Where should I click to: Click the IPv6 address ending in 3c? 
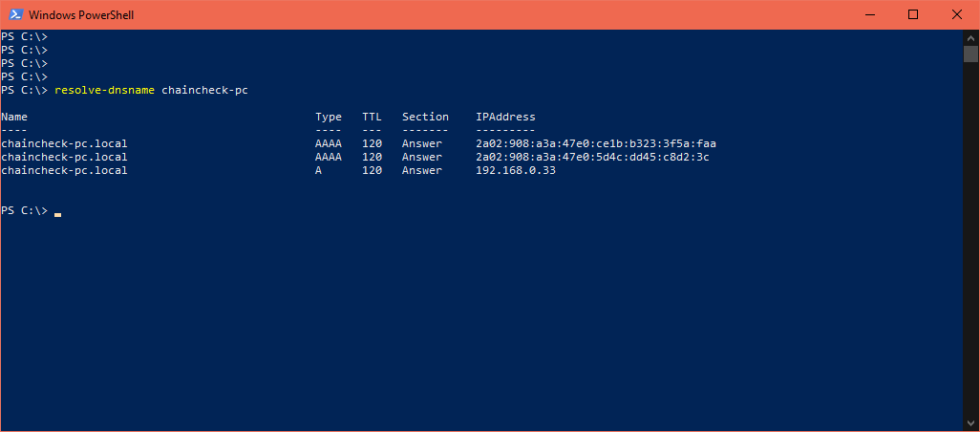pos(592,157)
